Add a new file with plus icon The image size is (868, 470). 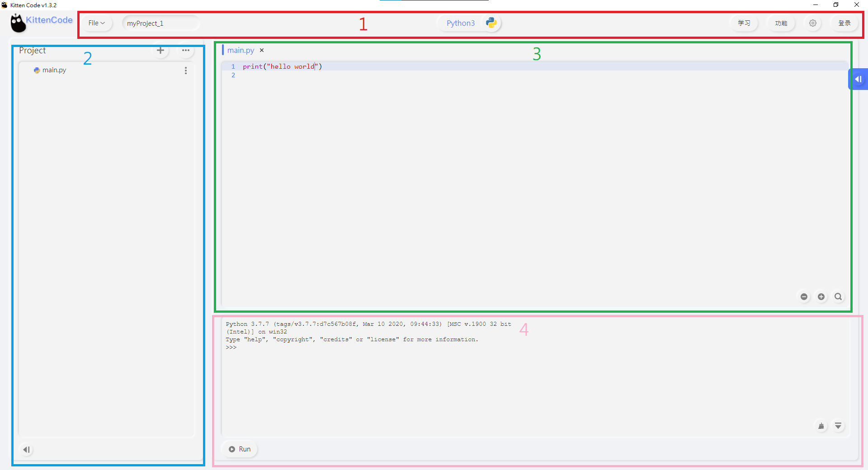coord(160,50)
